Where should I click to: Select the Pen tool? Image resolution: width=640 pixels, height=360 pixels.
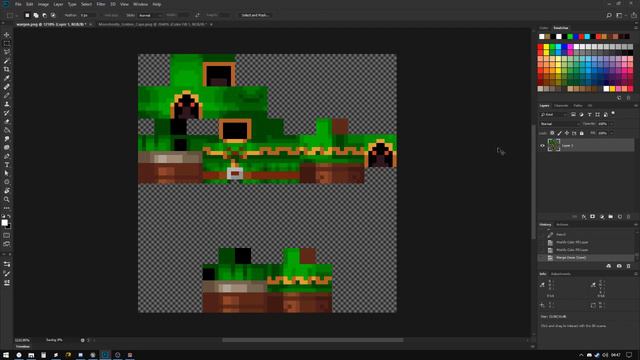coord(7,156)
